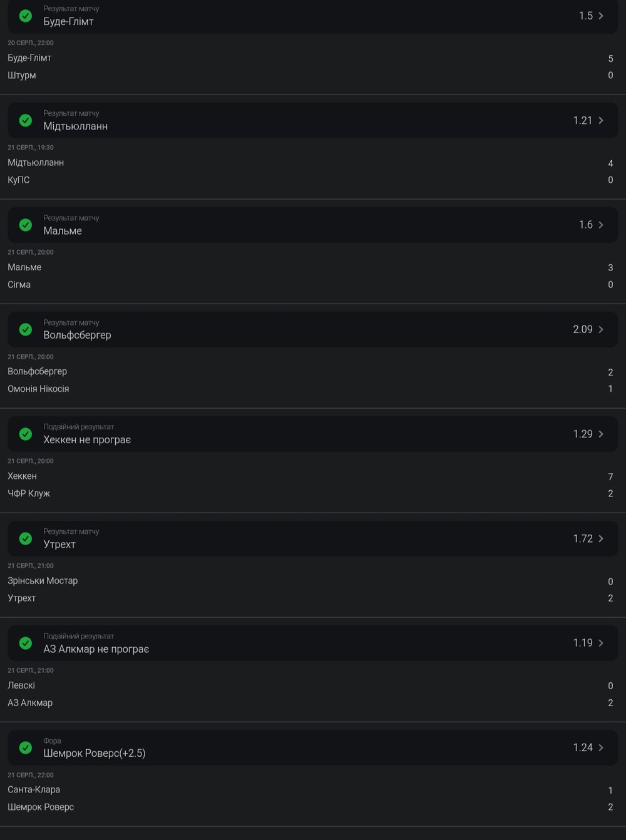The height and width of the screenshot is (840, 626).
Task: Click green checkmark icon beside Вольфсбергер bet
Action: tap(26, 329)
